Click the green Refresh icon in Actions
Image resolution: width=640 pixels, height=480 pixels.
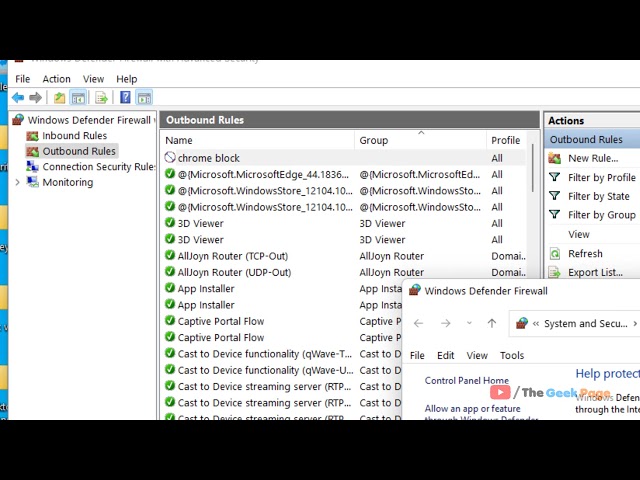pyautogui.click(x=554, y=253)
